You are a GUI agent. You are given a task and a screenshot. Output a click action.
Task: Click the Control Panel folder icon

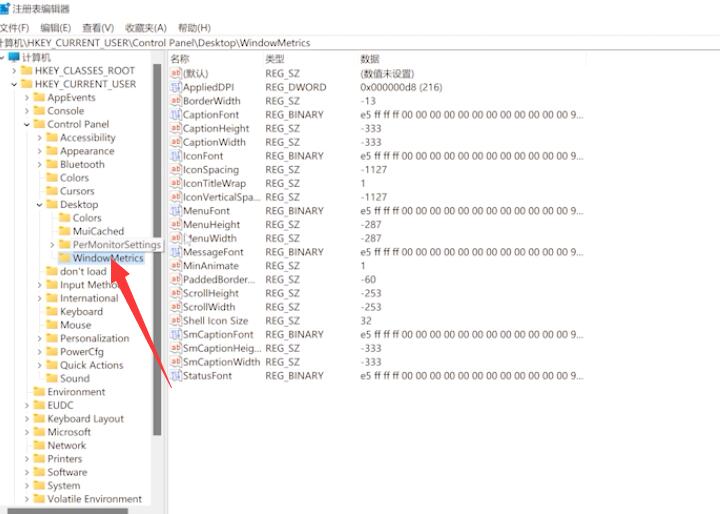(39, 124)
